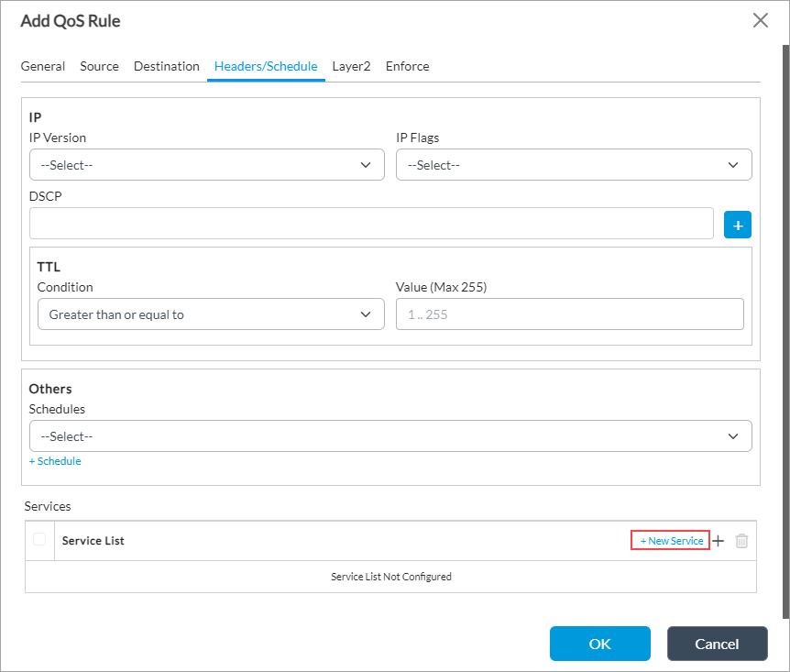
Task: Click the blue plus button beside DSCP
Action: pyautogui.click(x=737, y=225)
